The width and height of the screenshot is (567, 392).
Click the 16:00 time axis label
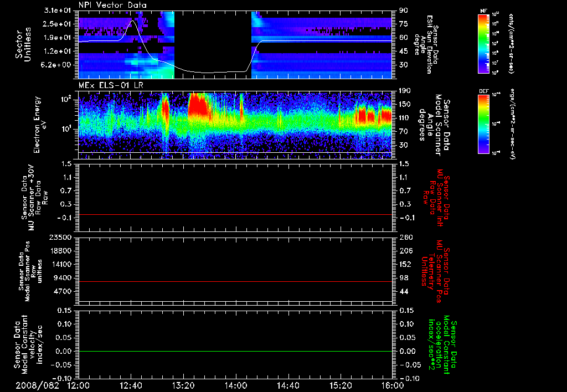[393, 385]
